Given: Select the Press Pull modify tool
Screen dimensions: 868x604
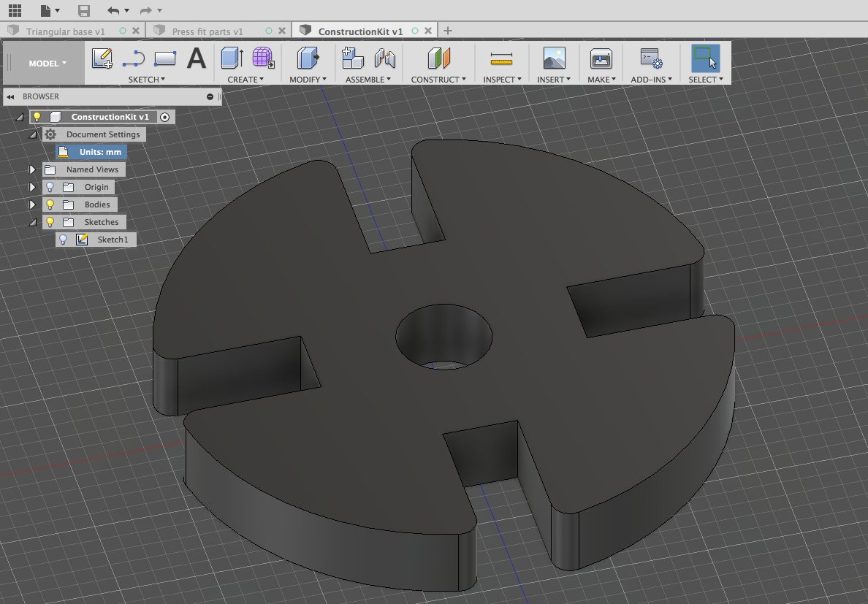Looking at the screenshot, I should [x=308, y=58].
